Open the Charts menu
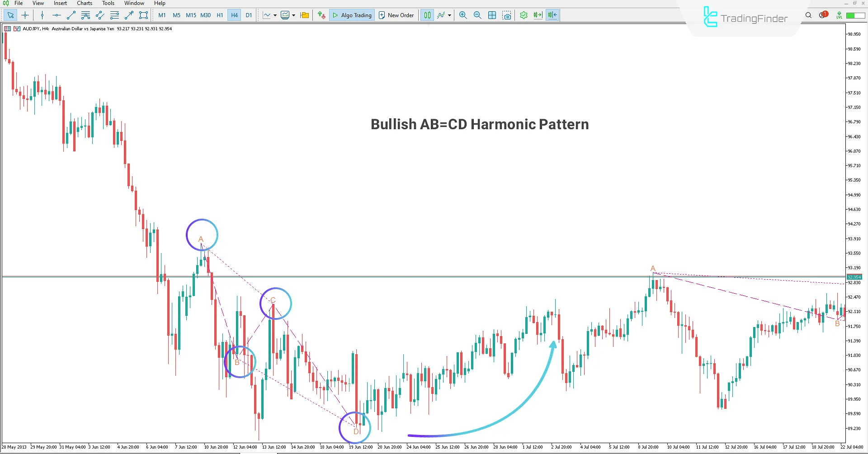 pos(84,3)
